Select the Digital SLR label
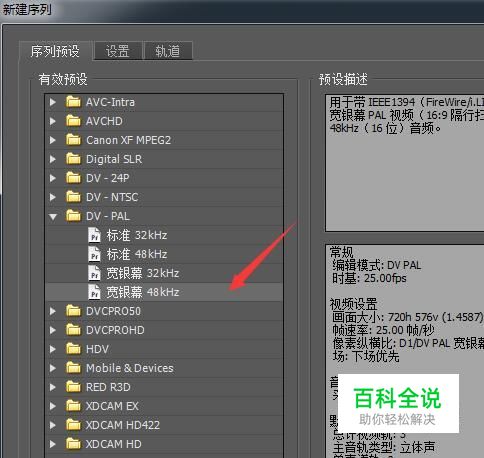The width and height of the screenshot is (484, 458). coord(114,159)
